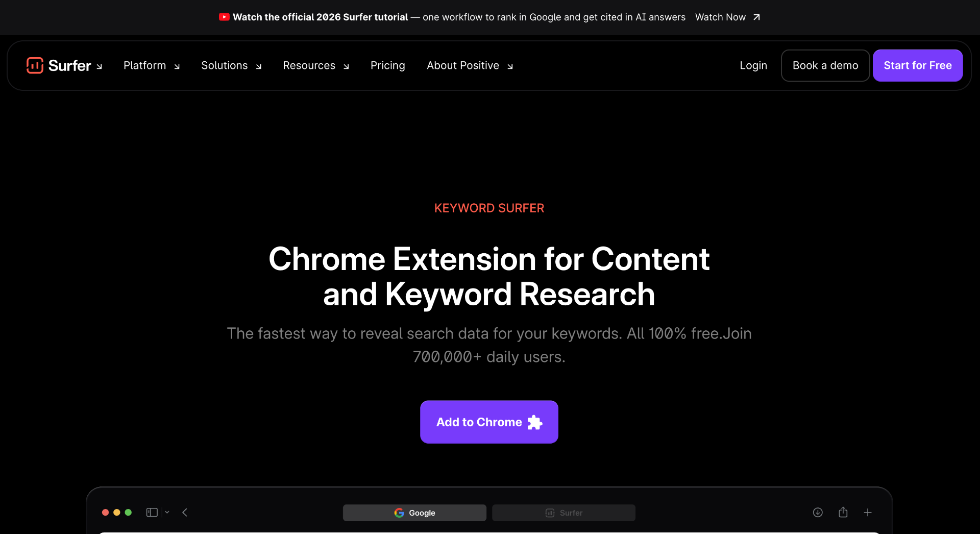This screenshot has height=534, width=980.
Task: Expand the Solutions menu arrow
Action: point(259,66)
